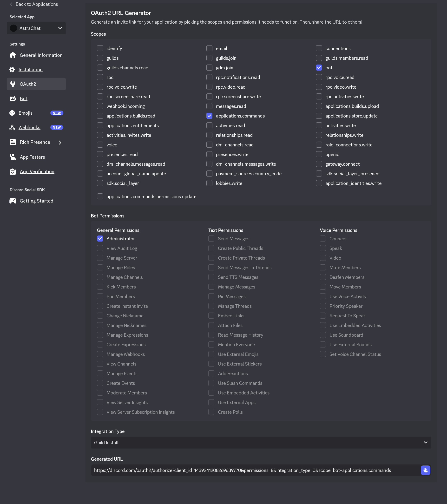Viewport: 447px width, 504px height.
Task: Open the Guild Install integration type dropdown
Action: tap(261, 443)
